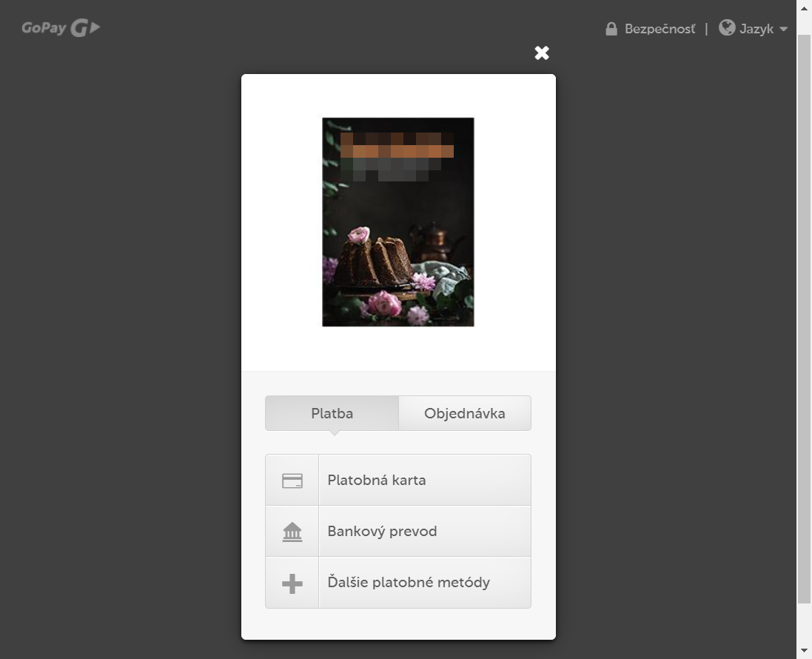Click the security padlock icon
Image resolution: width=812 pixels, height=659 pixels.
click(611, 28)
